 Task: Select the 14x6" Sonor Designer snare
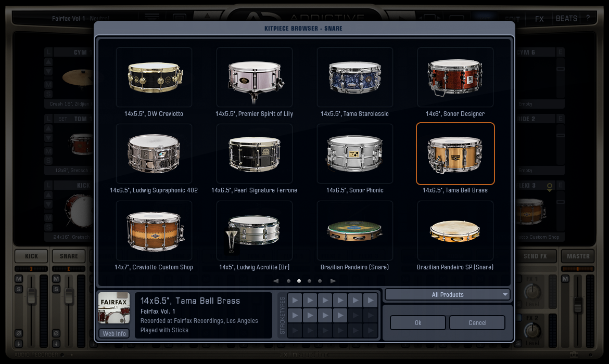[455, 77]
